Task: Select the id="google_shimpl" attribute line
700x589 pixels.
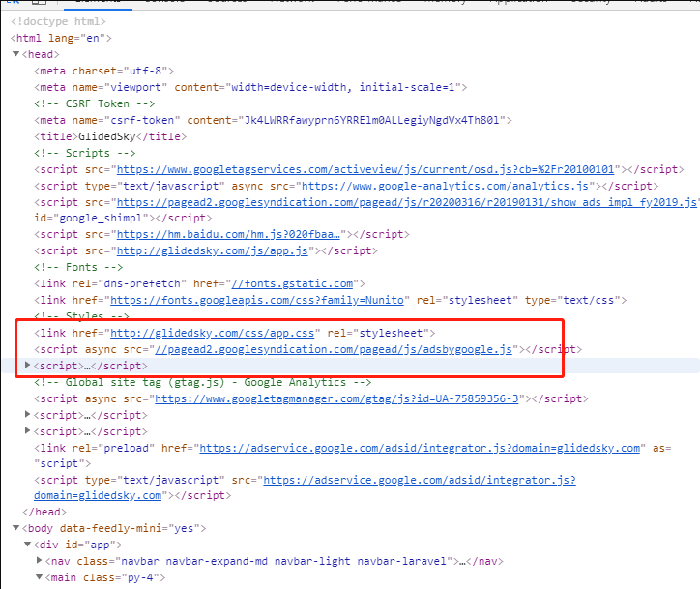Action: pos(123,218)
